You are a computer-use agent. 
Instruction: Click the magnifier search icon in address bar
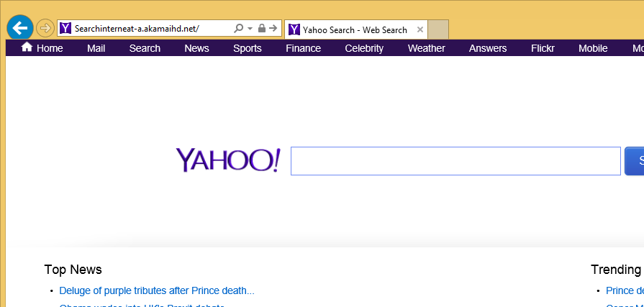238,28
